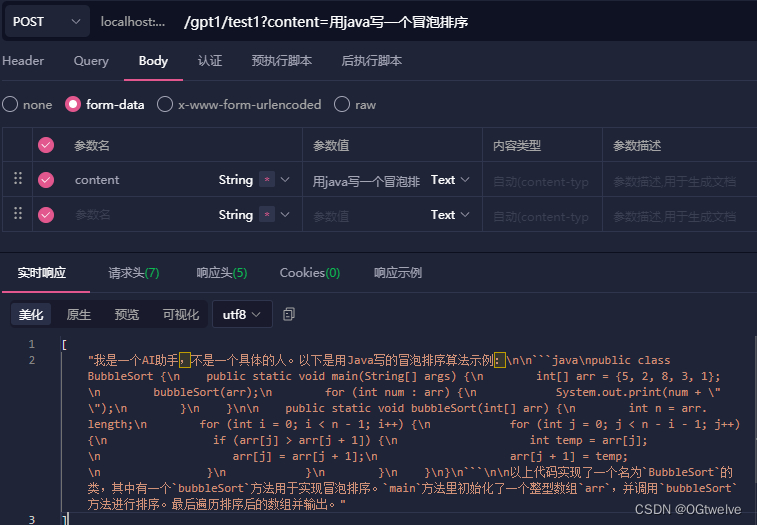Click line number 2 in response
The height and width of the screenshot is (525, 757).
(32, 360)
